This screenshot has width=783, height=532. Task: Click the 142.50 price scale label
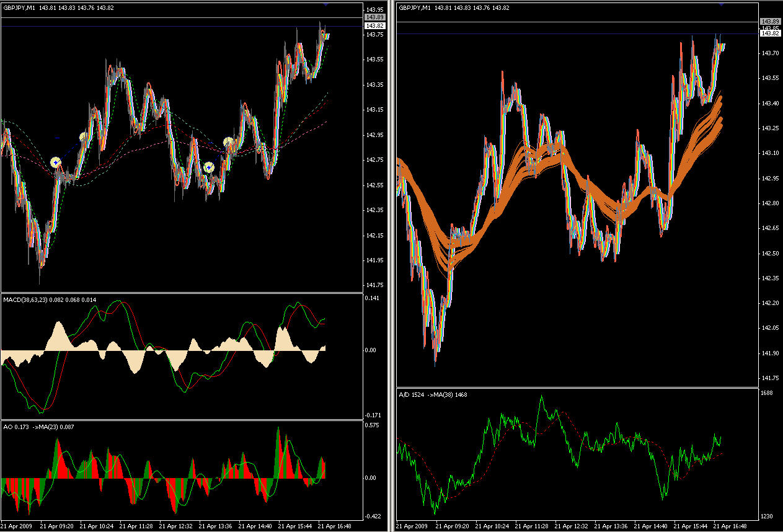(x=770, y=254)
